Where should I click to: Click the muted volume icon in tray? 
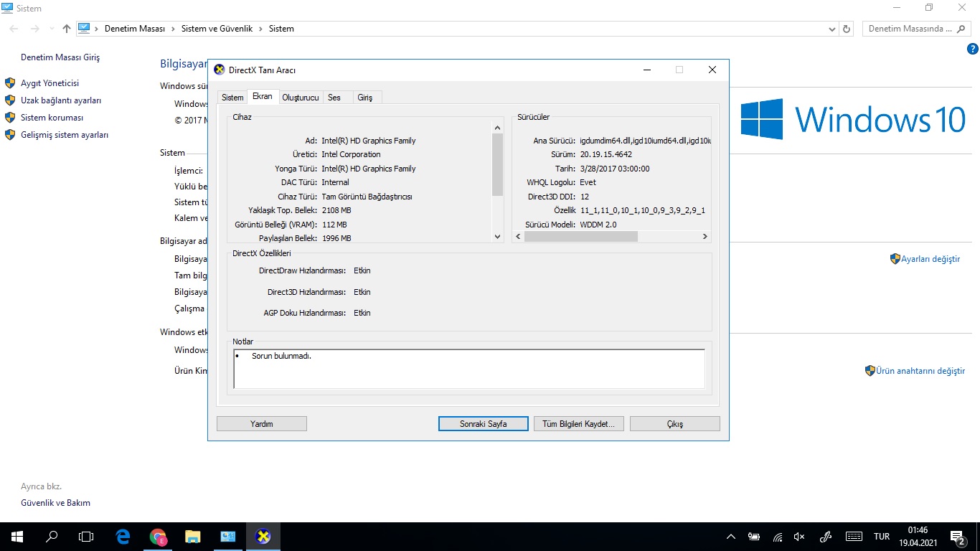(x=800, y=537)
